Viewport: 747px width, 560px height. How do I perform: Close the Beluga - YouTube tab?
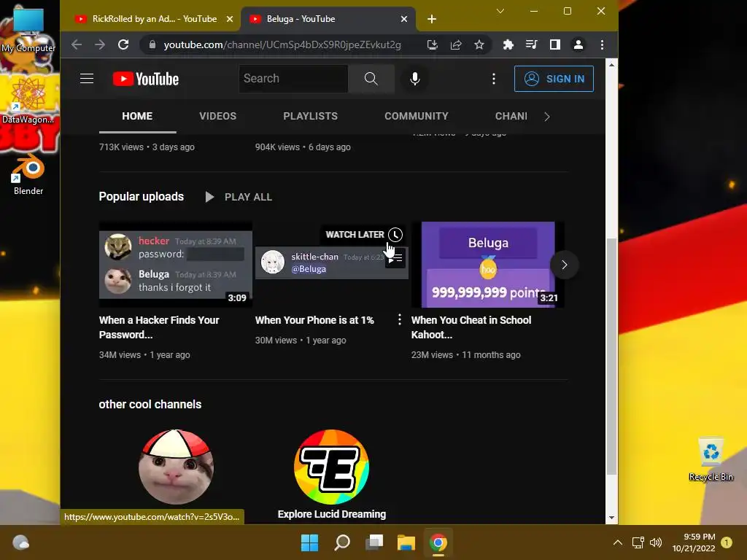coord(404,19)
